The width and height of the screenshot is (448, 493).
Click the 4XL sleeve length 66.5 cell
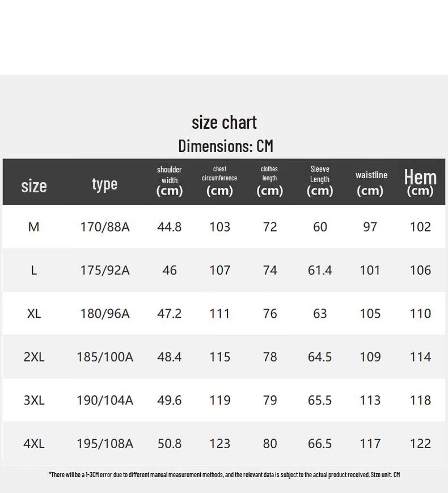click(x=320, y=444)
